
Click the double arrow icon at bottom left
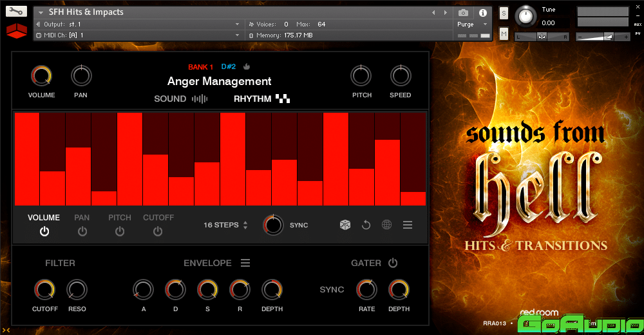pyautogui.click(x=6, y=330)
